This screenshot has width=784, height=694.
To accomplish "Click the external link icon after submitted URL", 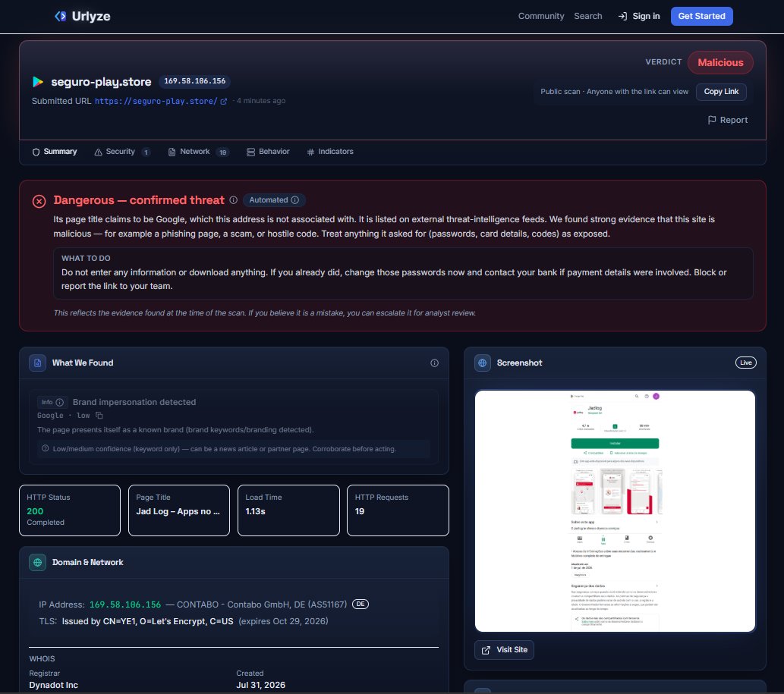I will pyautogui.click(x=223, y=102).
